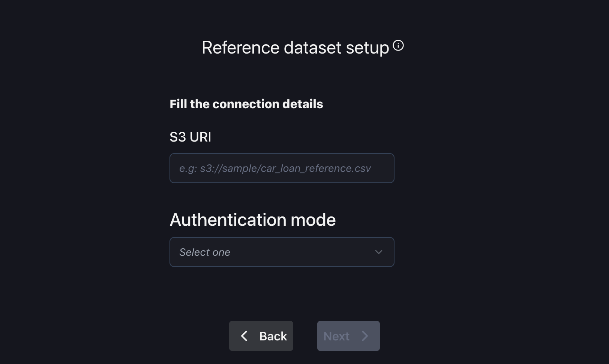Viewport: 609px width, 364px height.
Task: Click the 'Authentication mode' label
Action: click(x=252, y=219)
